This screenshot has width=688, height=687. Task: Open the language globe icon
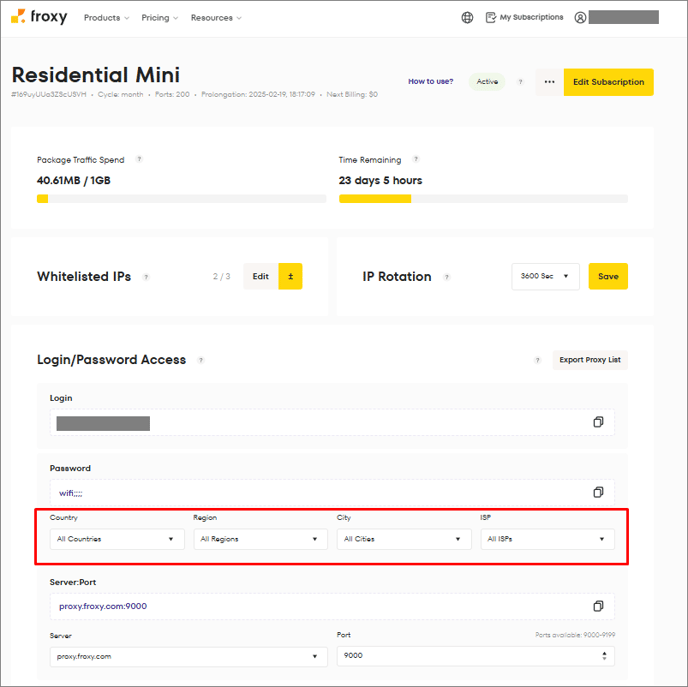coord(467,18)
